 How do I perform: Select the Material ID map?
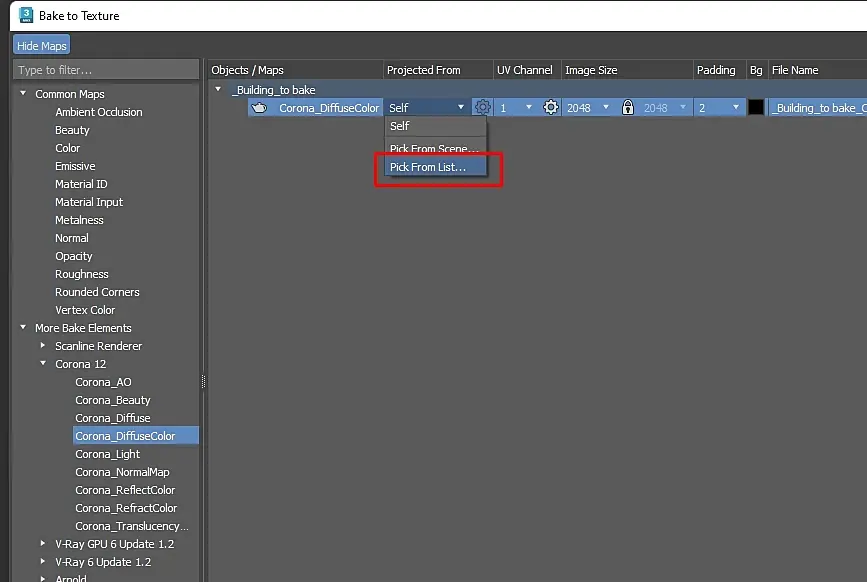[81, 184]
